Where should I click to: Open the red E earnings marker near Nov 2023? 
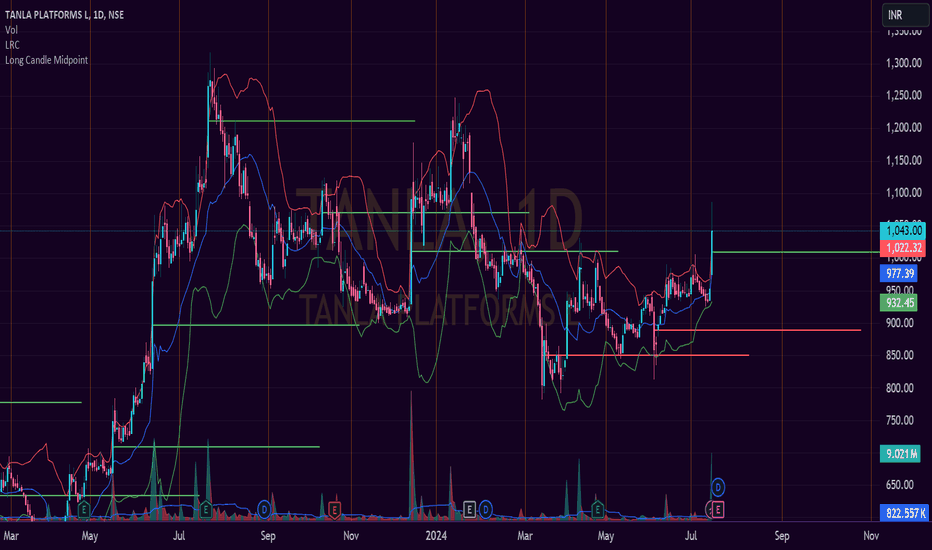[334, 509]
